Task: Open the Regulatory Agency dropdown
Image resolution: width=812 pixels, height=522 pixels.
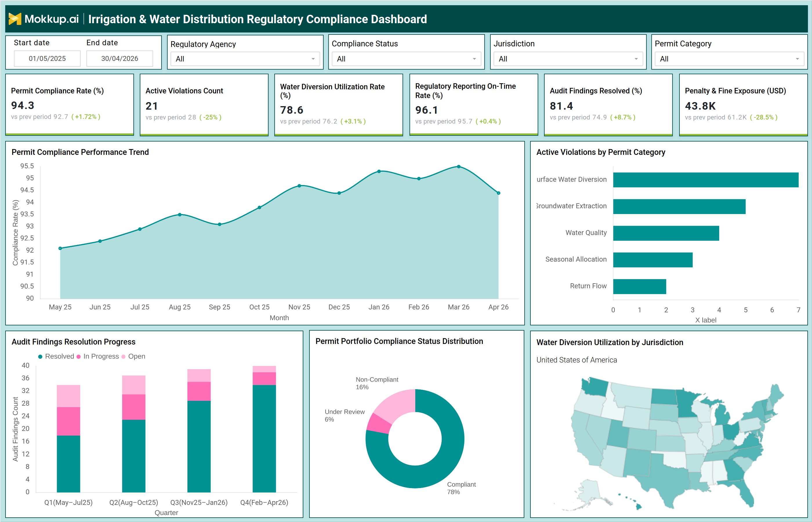Action: click(245, 59)
